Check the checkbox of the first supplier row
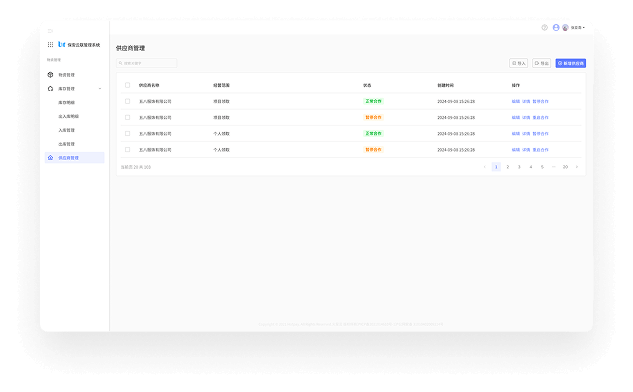 click(x=128, y=101)
